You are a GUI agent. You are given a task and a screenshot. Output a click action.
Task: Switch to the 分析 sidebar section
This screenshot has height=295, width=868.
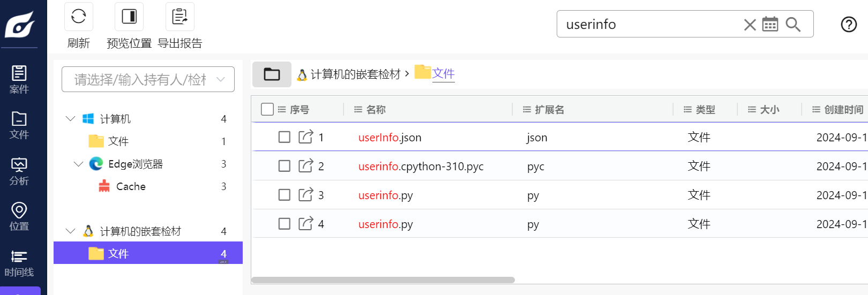[x=19, y=171]
